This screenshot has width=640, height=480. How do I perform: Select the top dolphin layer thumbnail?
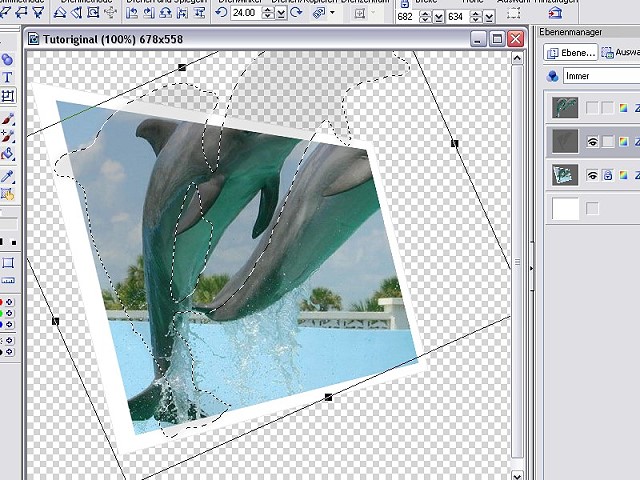pyautogui.click(x=565, y=108)
